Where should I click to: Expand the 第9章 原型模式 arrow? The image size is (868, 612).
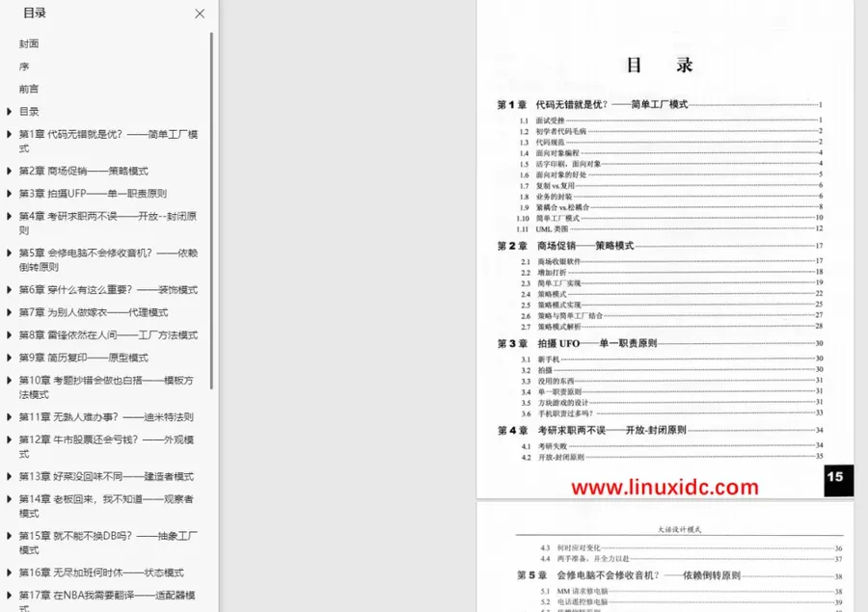pos(9,358)
